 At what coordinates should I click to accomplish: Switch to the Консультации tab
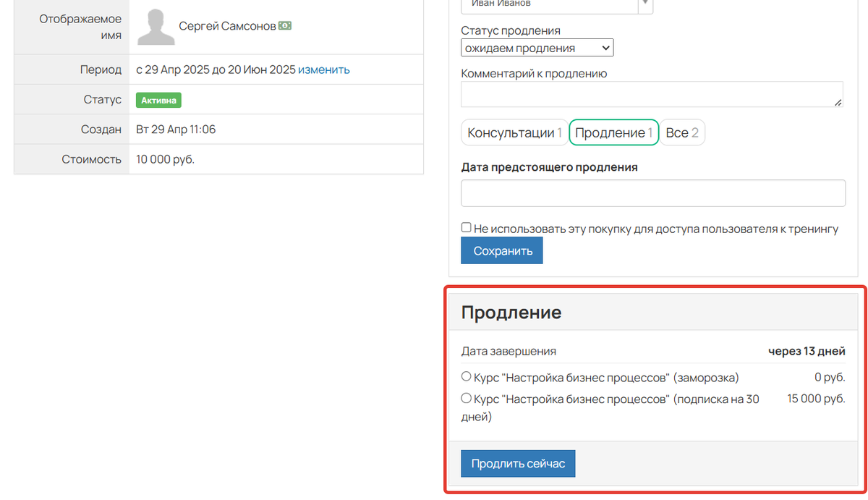[x=514, y=133]
